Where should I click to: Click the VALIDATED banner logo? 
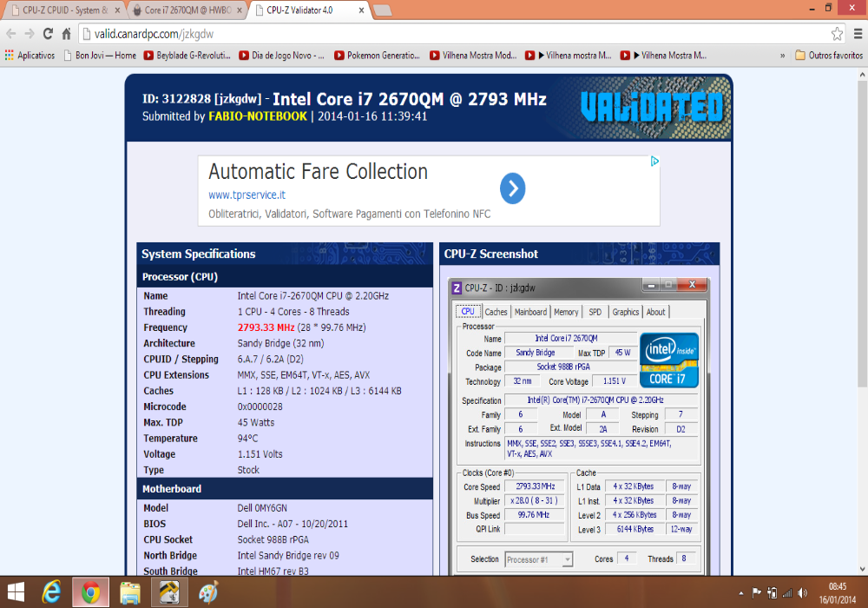(x=652, y=106)
